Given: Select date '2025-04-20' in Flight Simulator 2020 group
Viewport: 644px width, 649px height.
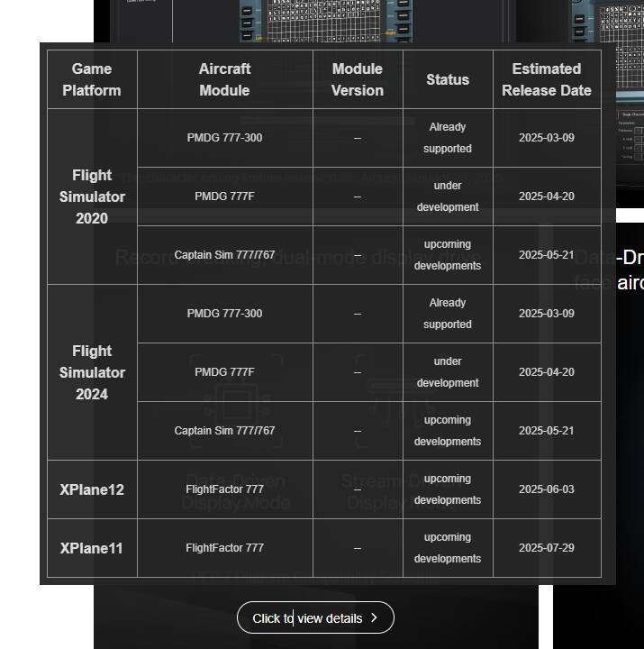Looking at the screenshot, I should point(547,197).
